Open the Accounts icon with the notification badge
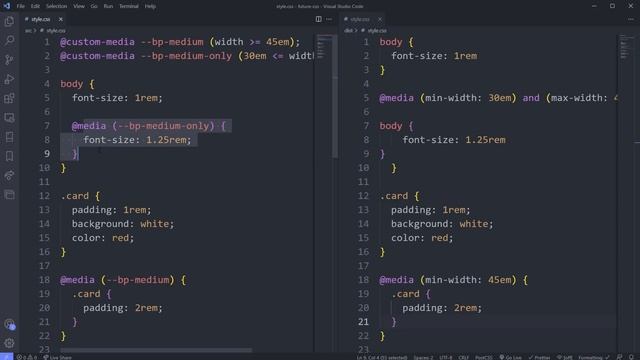640x360 pixels. pos(9,325)
